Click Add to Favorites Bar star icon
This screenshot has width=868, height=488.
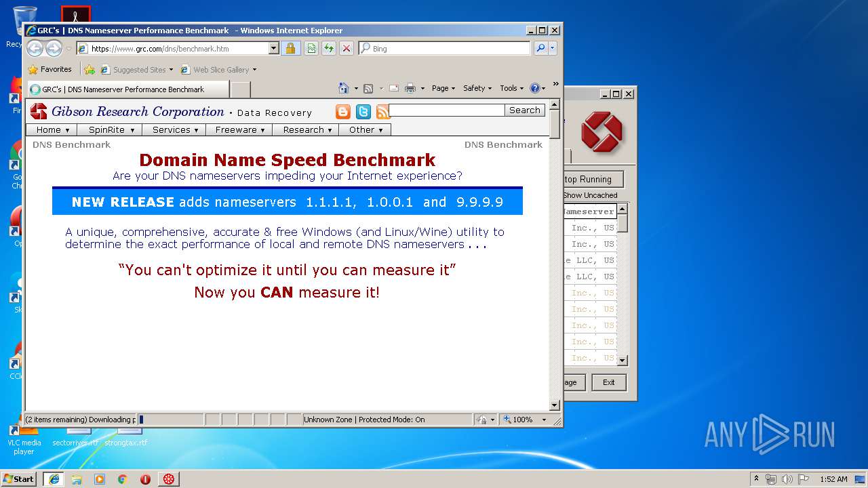(89, 69)
